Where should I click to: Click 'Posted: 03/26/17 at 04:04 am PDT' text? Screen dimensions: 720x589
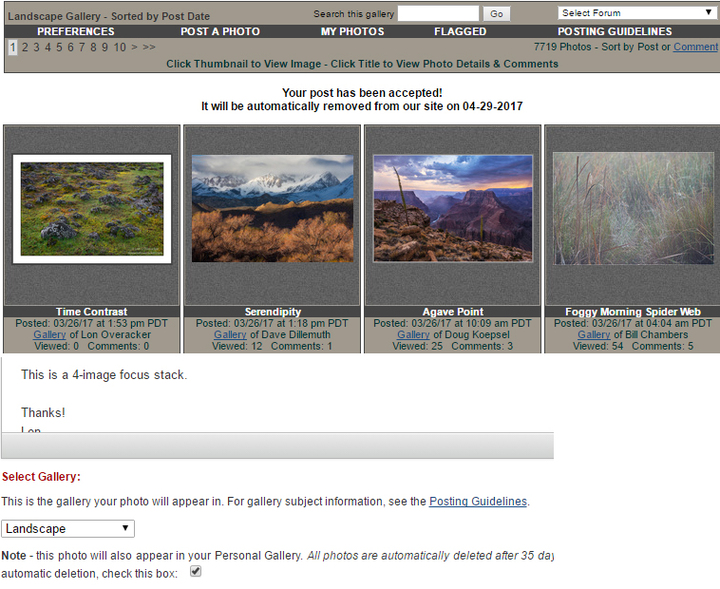tap(633, 323)
